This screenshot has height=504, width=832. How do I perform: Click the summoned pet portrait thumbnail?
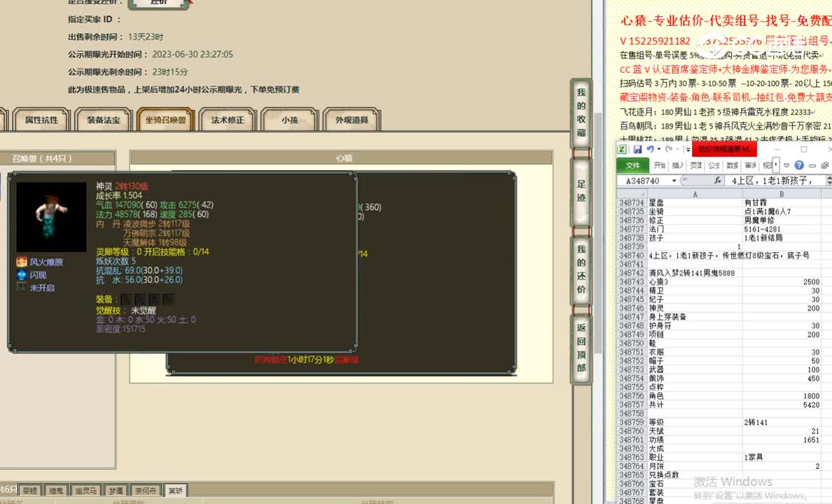(51, 217)
